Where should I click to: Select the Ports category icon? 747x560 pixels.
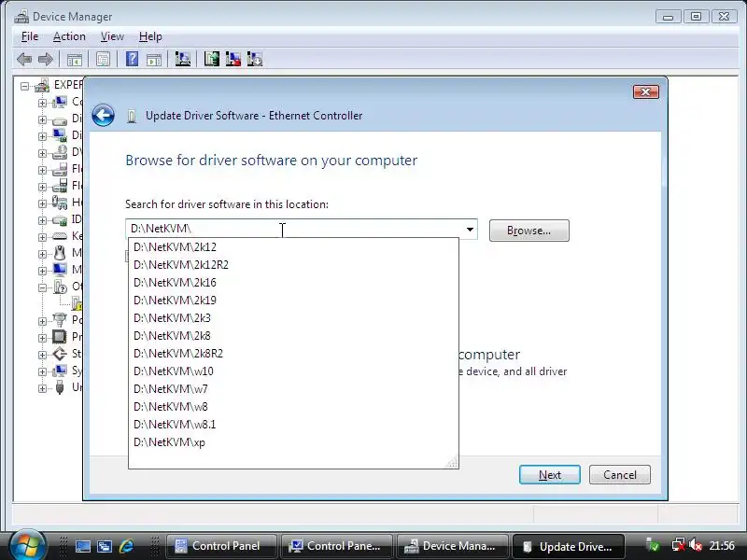(60, 320)
